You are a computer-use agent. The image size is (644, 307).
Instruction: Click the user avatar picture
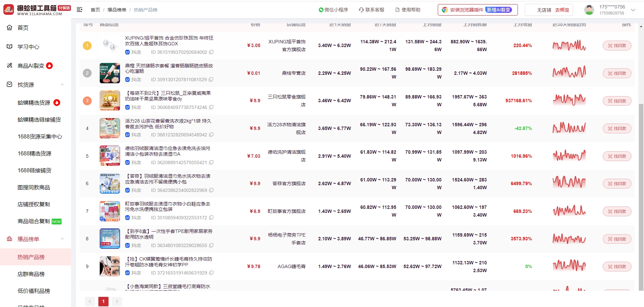(589, 10)
